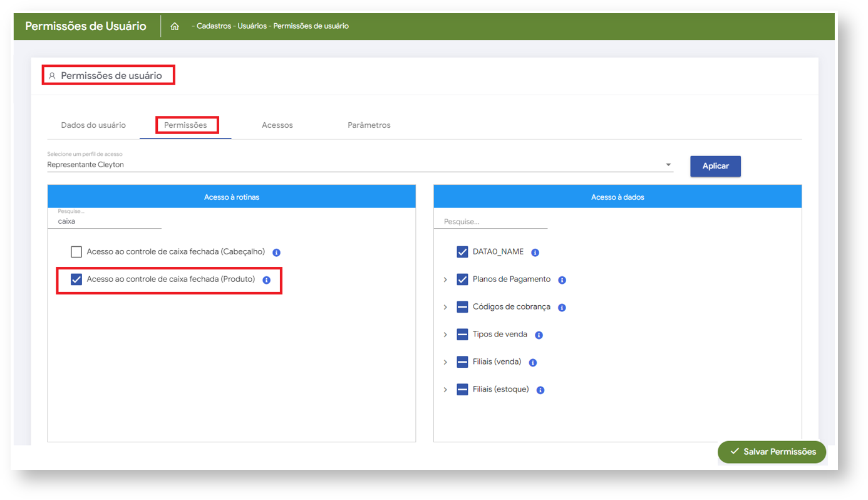Click Salvar Permissões button

[772, 452]
